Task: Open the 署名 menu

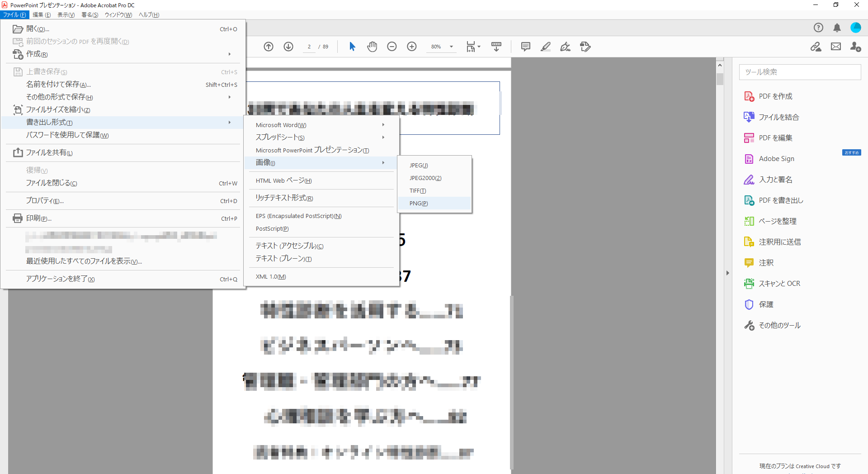Action: [90, 15]
